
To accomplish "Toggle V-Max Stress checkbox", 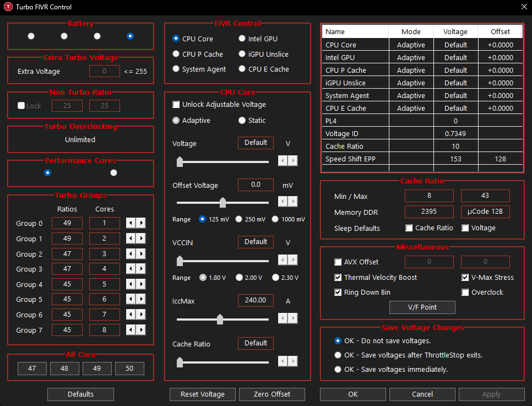I will coord(465,277).
